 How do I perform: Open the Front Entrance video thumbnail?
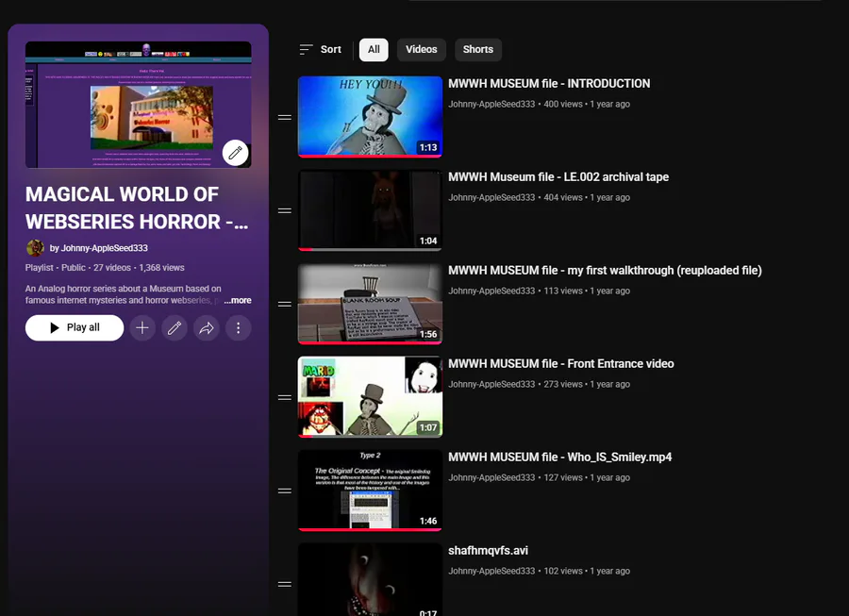371,397
